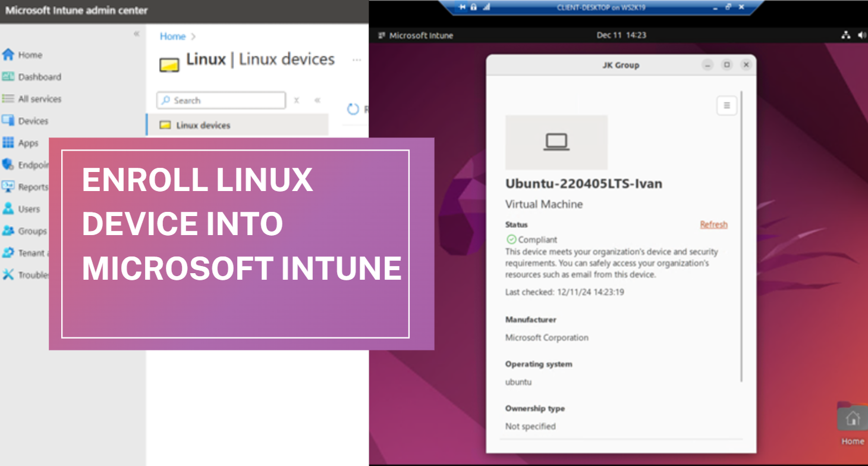Click the Home breadcrumb link
Viewport: 868px width, 466px height.
tap(172, 36)
